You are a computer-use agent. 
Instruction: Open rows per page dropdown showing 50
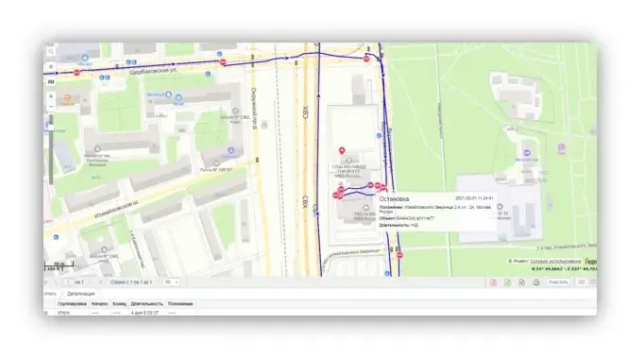coord(171,282)
